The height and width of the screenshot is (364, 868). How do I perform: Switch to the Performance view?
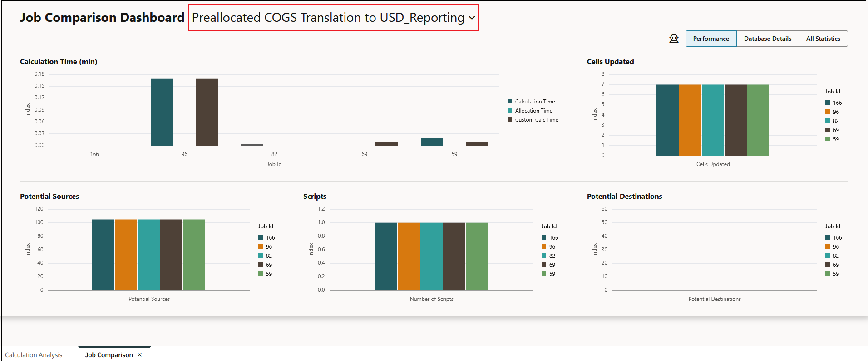[x=711, y=39]
